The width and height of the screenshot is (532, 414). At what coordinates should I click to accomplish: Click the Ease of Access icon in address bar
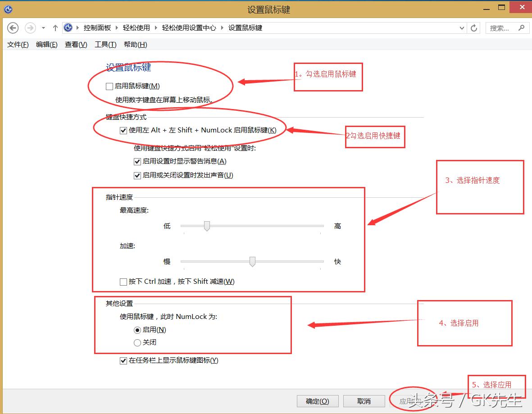tap(68, 27)
